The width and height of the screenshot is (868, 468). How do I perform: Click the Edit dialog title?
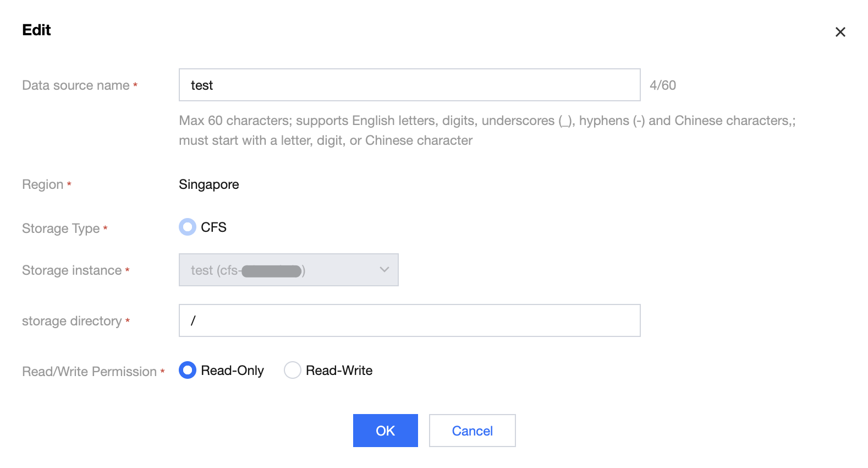pyautogui.click(x=36, y=30)
